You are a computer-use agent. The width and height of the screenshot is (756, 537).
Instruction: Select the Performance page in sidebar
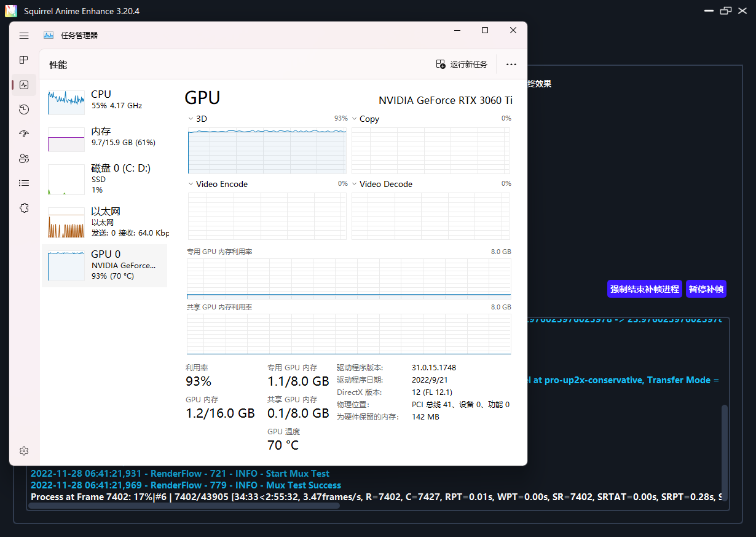[24, 85]
